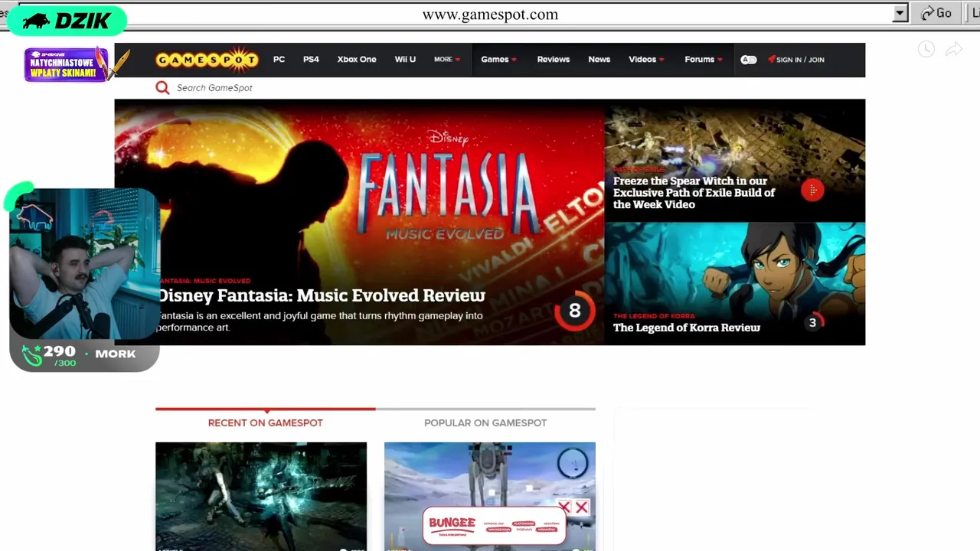Click the Search GameSpot input field
Screen dimensions: 980x551
point(214,88)
